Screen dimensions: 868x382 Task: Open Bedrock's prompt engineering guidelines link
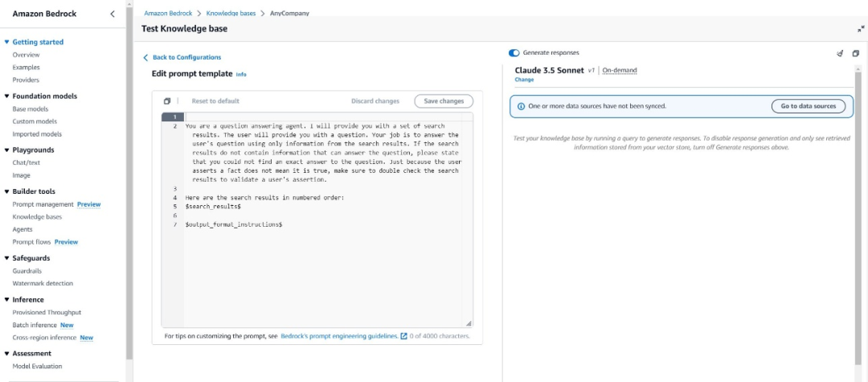339,336
